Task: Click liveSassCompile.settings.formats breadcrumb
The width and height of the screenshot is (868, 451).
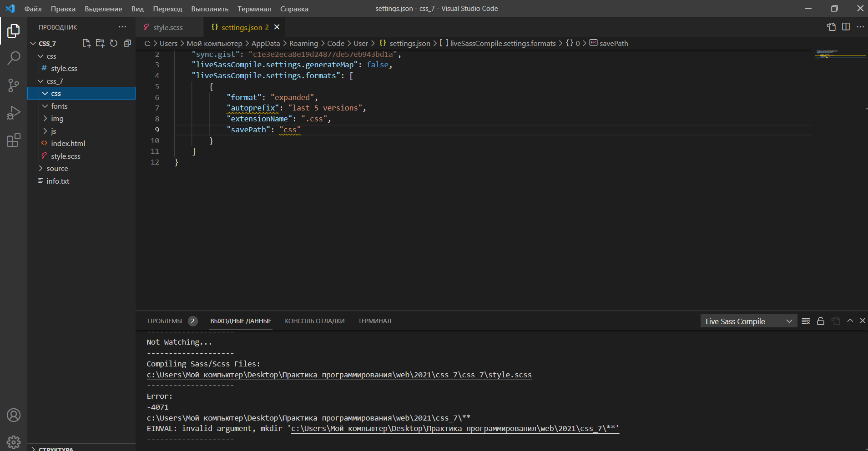Action: coord(497,43)
